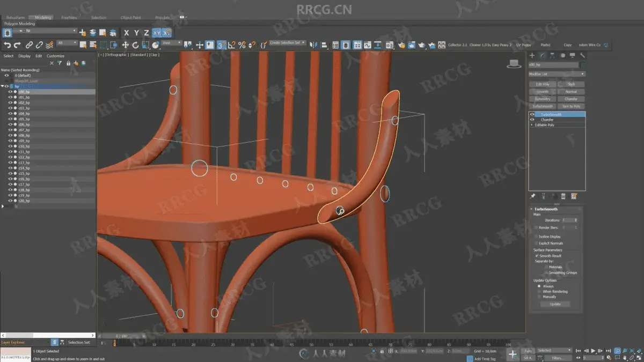Open the Hierarchy command panel tab

(x=553, y=55)
